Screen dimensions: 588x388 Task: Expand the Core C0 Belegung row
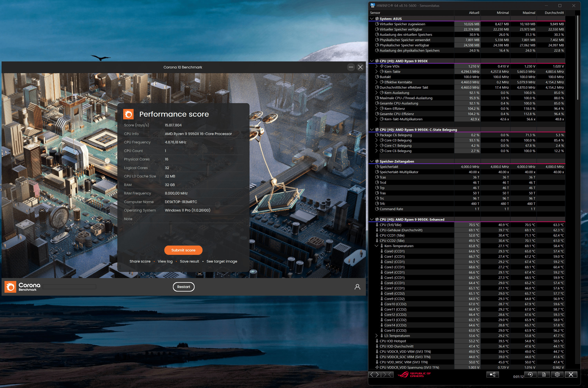coord(376,140)
